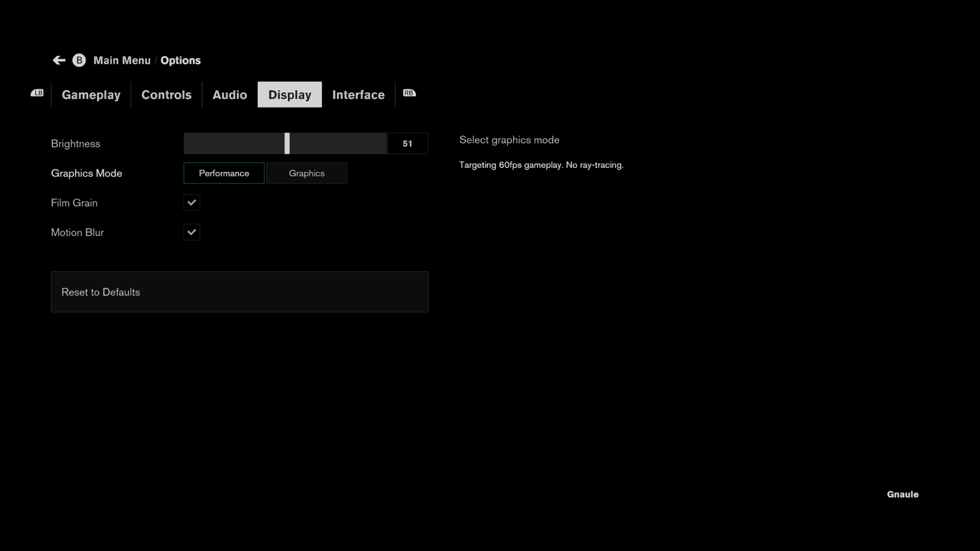980x551 pixels.
Task: Click Reset to Defaults button
Action: 239,292
